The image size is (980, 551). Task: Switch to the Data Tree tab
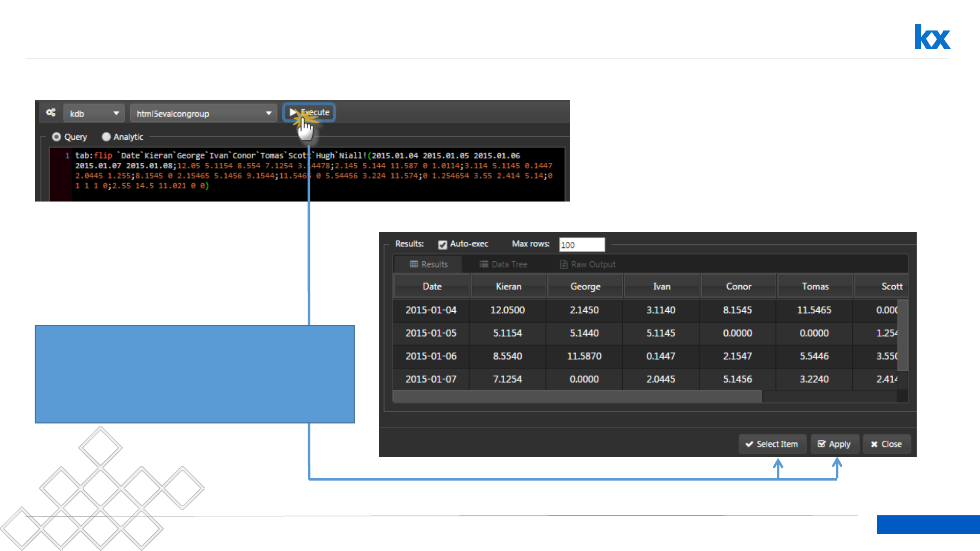click(x=503, y=264)
